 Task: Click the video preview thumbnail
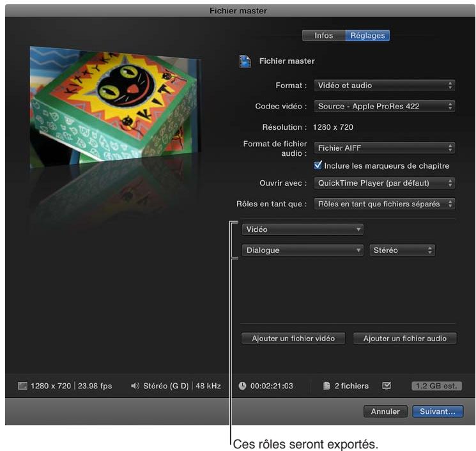click(116, 107)
